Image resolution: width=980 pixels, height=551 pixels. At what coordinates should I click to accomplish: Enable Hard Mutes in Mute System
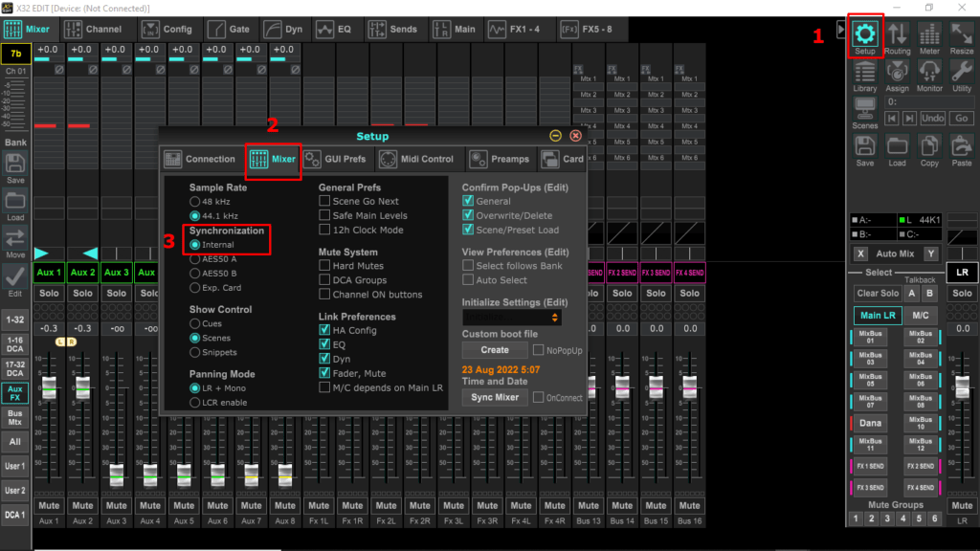tap(324, 266)
